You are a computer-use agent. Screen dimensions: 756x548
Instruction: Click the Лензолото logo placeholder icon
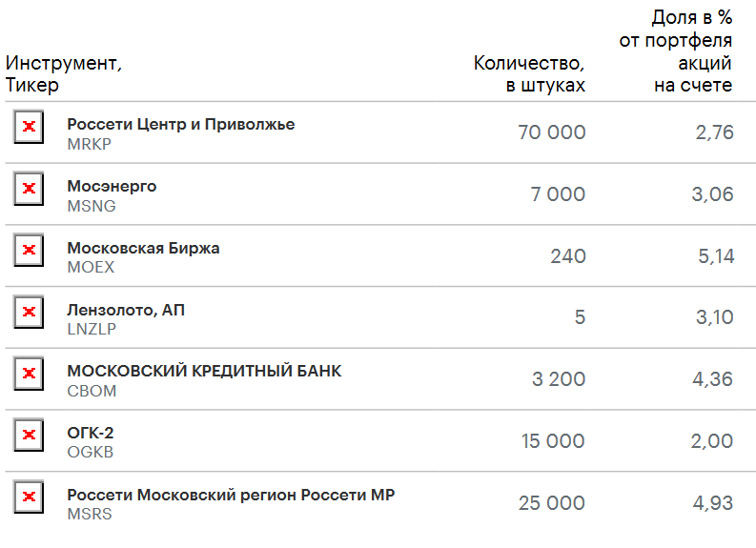(29, 312)
